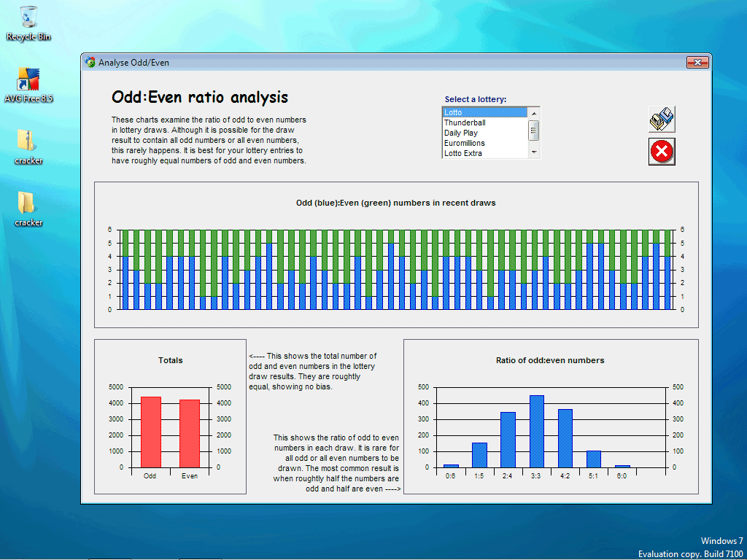747x560 pixels.
Task: Click the red Even totals bar
Action: (190, 434)
